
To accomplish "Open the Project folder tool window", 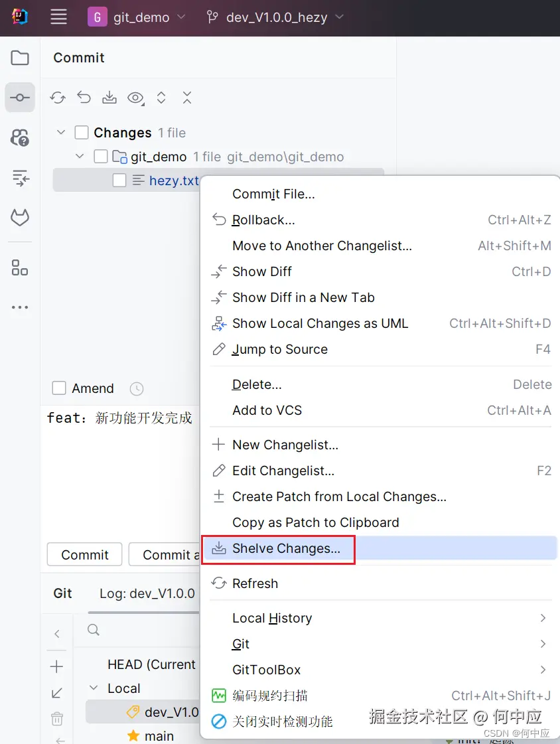I will pyautogui.click(x=20, y=58).
